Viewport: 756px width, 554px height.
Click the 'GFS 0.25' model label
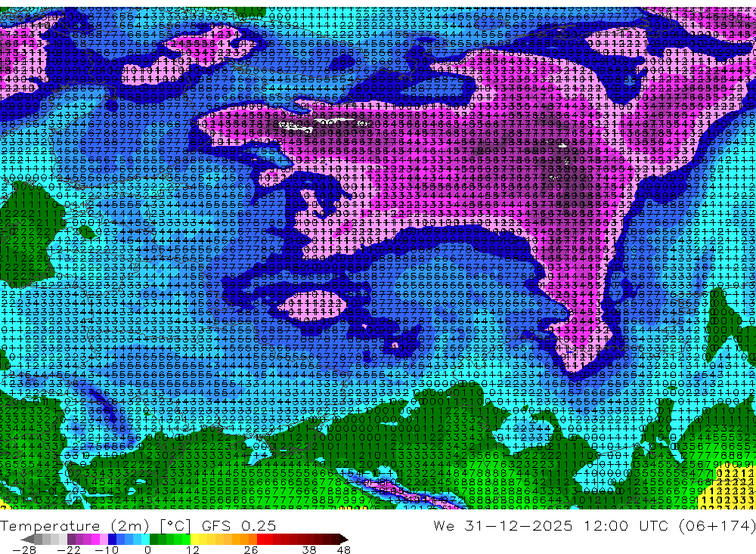coord(239,526)
